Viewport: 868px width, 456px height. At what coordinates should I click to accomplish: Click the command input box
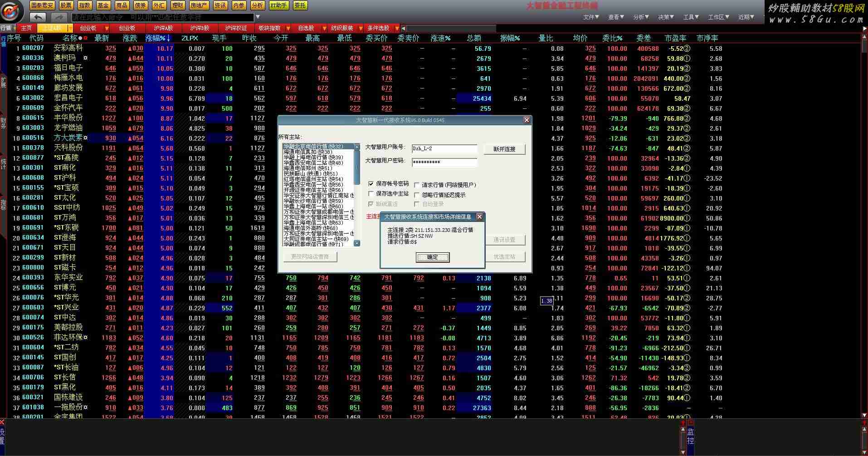[x=163, y=17]
